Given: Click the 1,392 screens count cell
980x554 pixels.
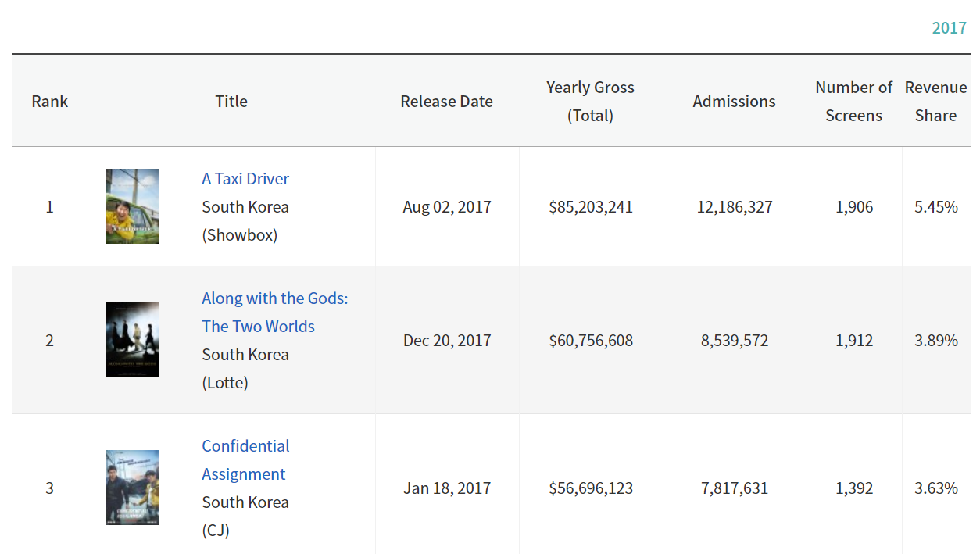Looking at the screenshot, I should click(854, 488).
